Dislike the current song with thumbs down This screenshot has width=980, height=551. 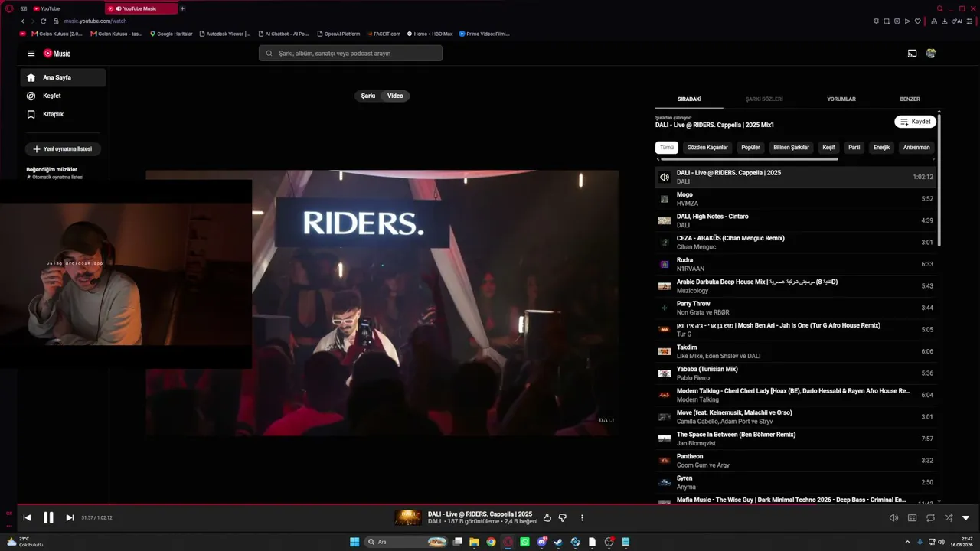click(563, 518)
